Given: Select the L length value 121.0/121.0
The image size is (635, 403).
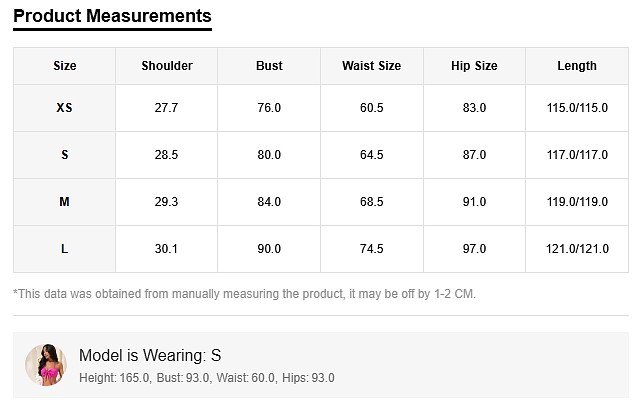Looking at the screenshot, I should click(576, 249).
